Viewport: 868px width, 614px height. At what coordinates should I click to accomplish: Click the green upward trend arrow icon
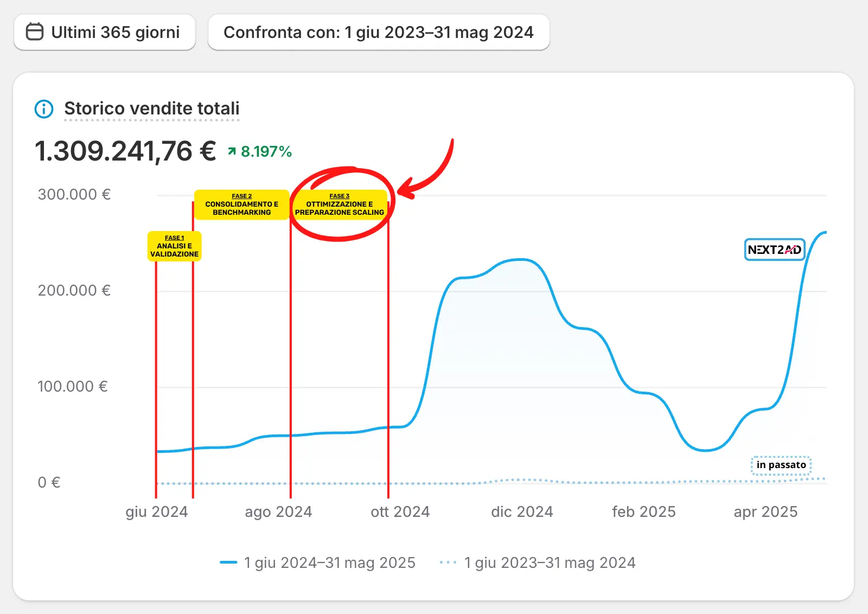point(232,152)
